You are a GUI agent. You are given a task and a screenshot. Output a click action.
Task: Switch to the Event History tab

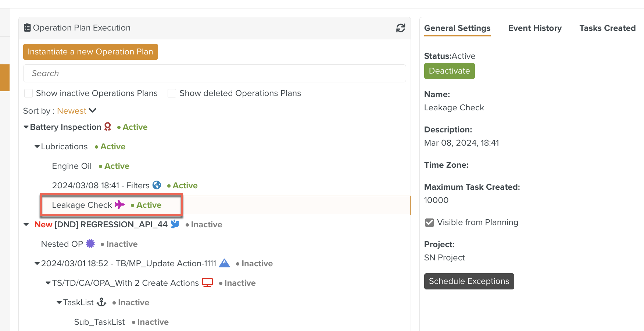[x=534, y=28]
